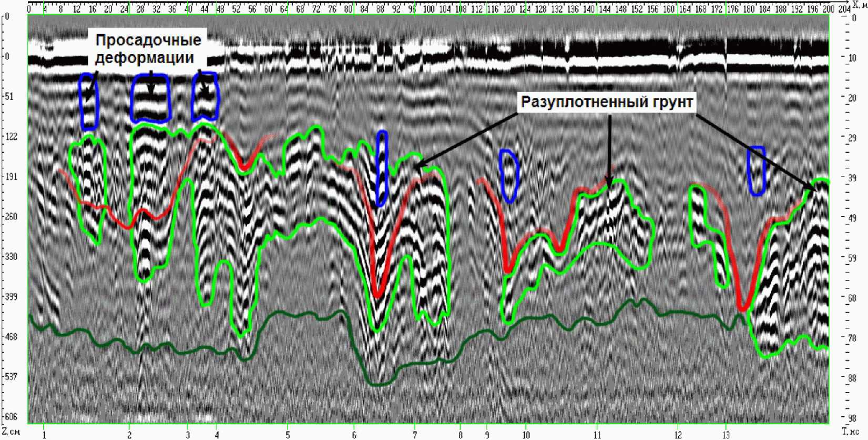Select picket marker 7 on bottom axis
The height and width of the screenshot is (440, 868).
(x=415, y=435)
